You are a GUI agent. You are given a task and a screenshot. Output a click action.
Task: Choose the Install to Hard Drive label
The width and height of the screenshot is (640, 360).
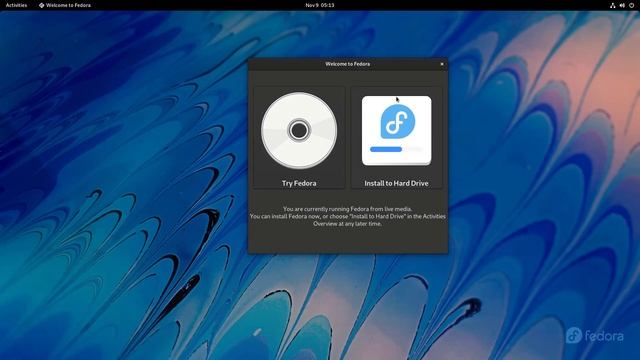pyautogui.click(x=396, y=183)
